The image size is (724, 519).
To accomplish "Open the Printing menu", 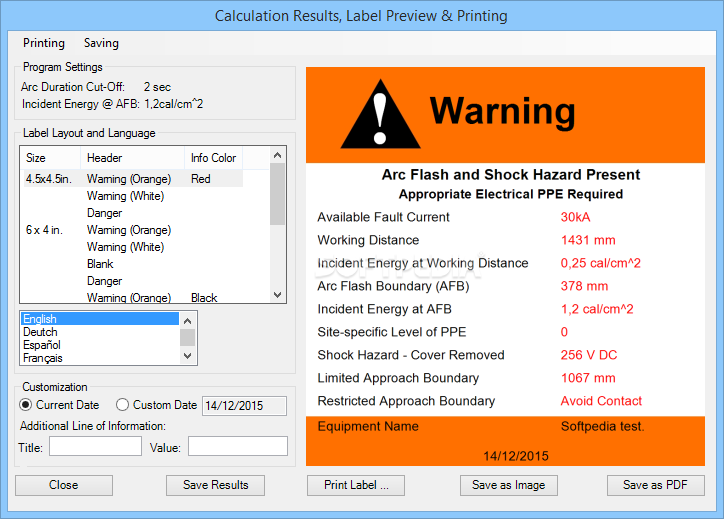I will pyautogui.click(x=44, y=43).
